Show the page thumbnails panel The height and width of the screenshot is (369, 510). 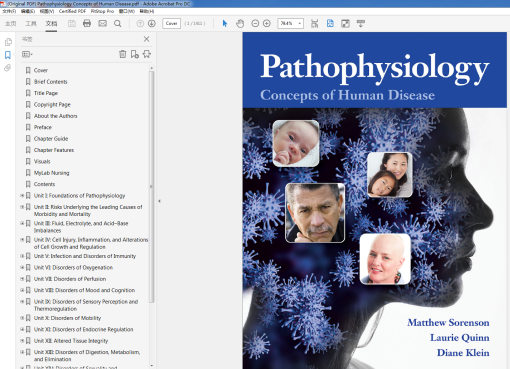(x=8, y=42)
